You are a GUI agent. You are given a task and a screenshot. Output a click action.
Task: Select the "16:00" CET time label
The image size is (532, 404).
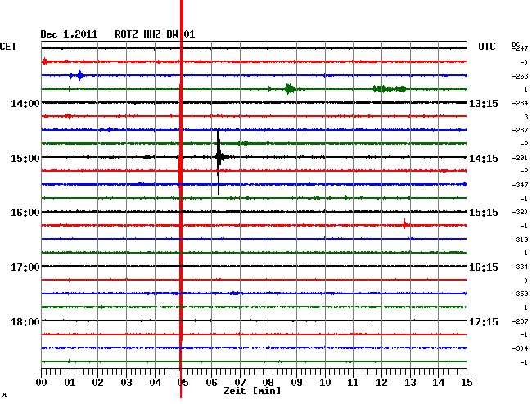click(x=25, y=213)
